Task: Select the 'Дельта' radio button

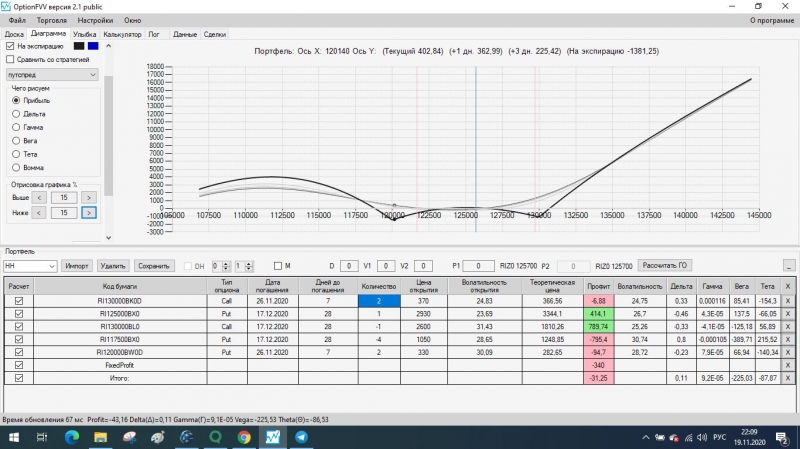Action: tap(16, 114)
